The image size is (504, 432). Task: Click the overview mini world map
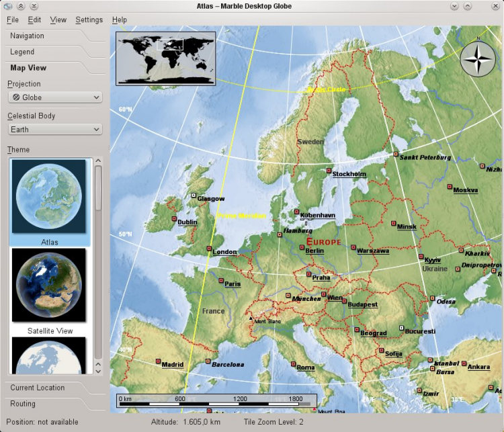click(x=165, y=58)
